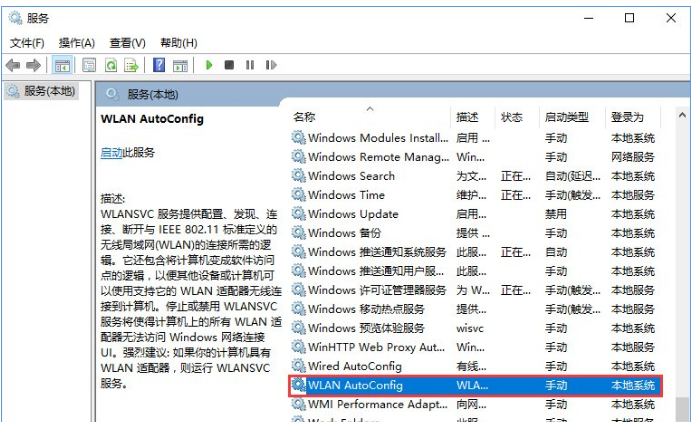Open the 操作(A) menu
The image size is (691, 422).
(77, 43)
